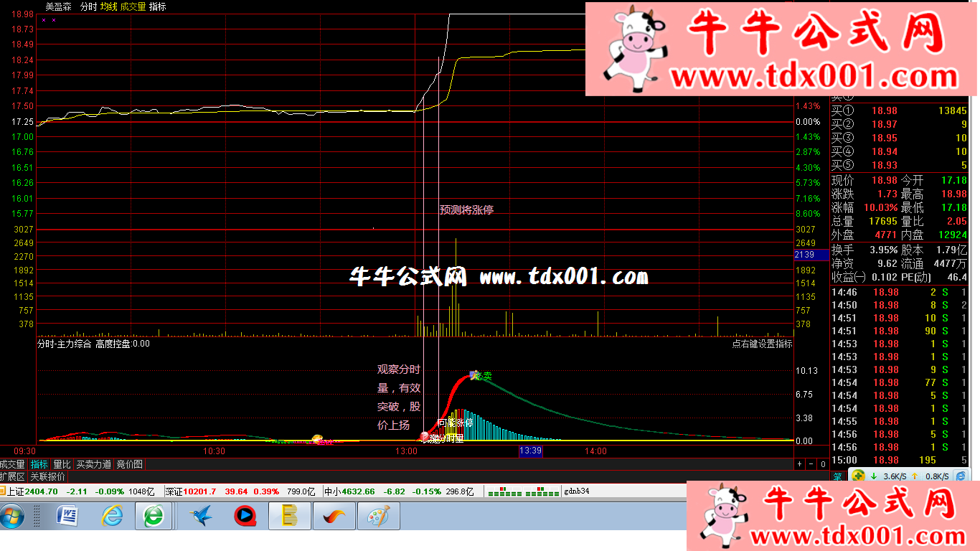
Task: Click the blue bird taskbar icon
Action: pyautogui.click(x=202, y=516)
